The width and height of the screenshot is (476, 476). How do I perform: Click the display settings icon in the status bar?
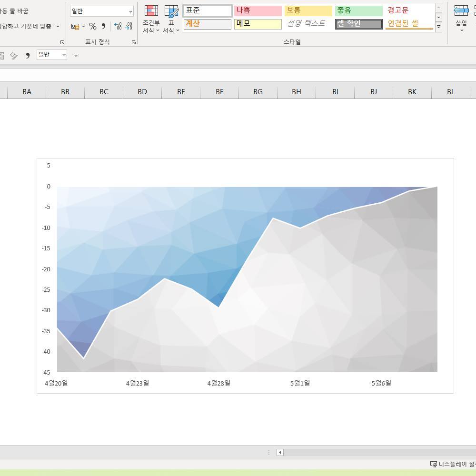point(434,464)
